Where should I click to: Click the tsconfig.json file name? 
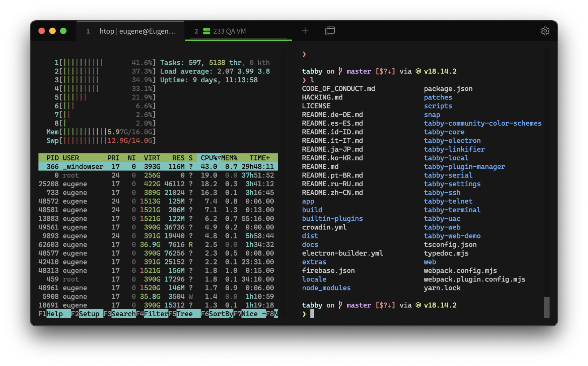(x=450, y=244)
